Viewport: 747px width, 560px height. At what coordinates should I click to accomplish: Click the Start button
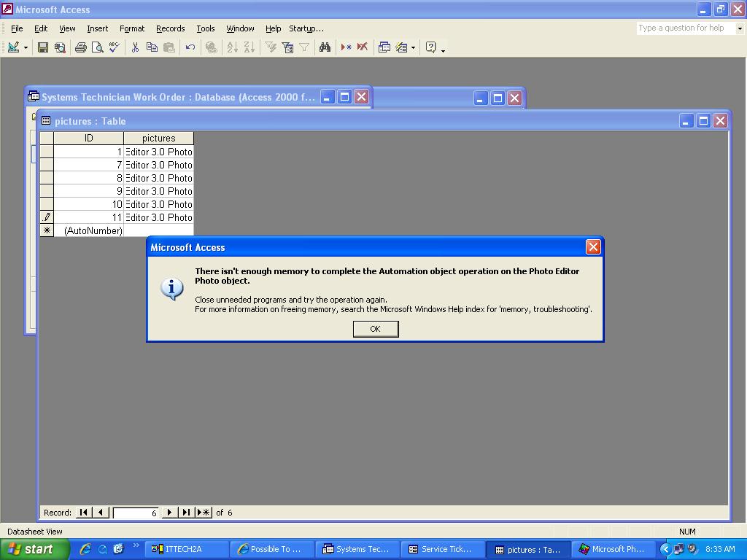click(x=34, y=549)
